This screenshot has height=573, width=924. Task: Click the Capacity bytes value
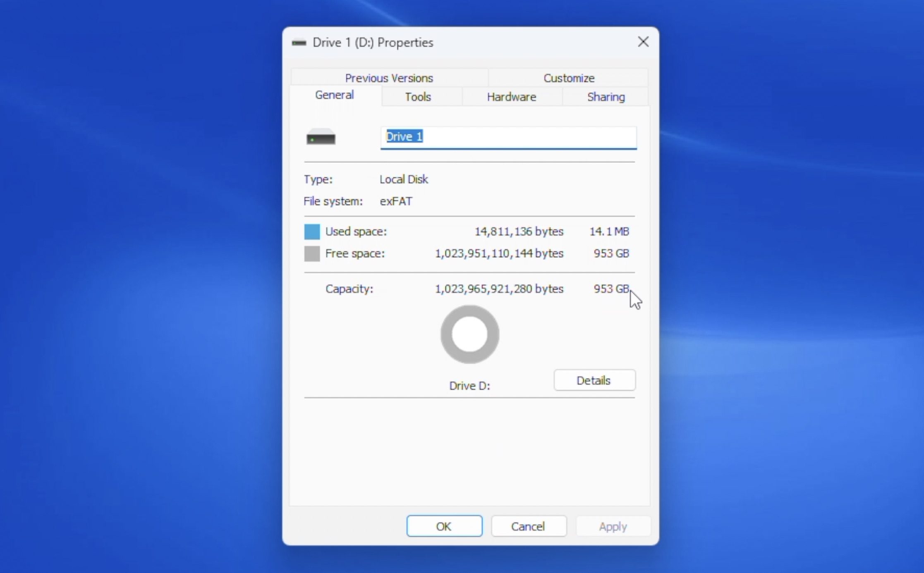click(x=498, y=289)
